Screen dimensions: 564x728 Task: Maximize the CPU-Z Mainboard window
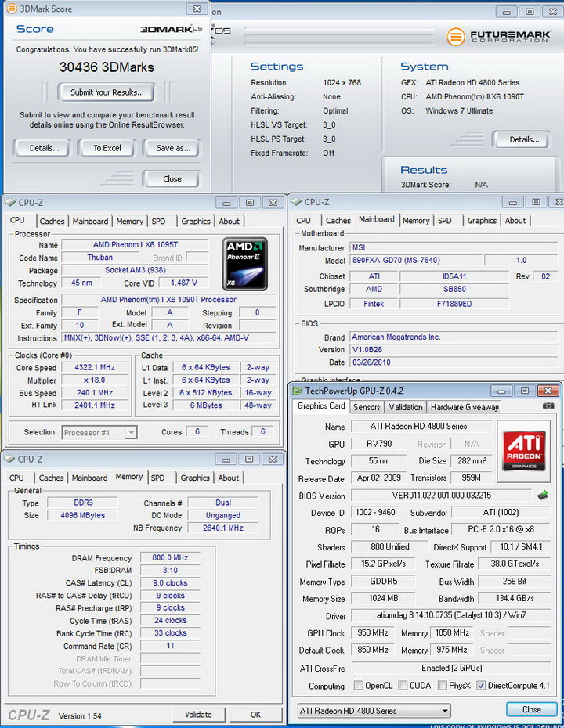[536, 202]
